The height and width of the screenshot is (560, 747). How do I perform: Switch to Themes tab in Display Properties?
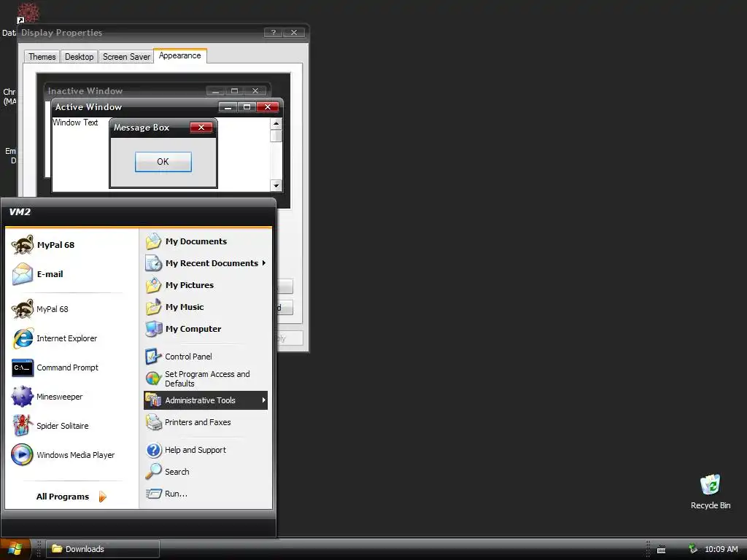point(42,57)
